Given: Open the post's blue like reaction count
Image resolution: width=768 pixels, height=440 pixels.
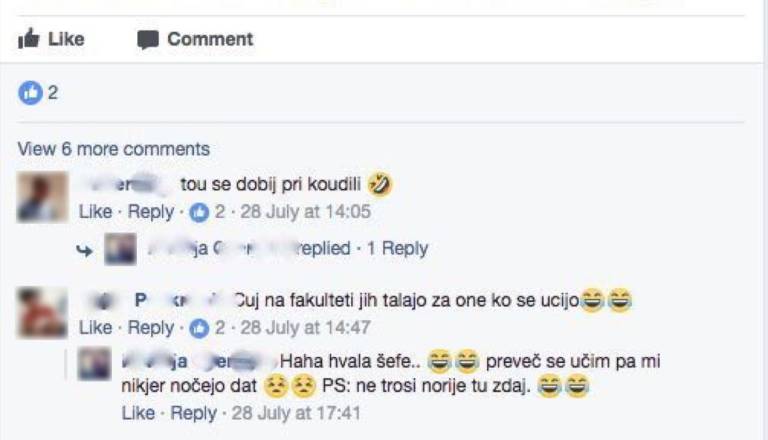Looking at the screenshot, I should tap(39, 93).
